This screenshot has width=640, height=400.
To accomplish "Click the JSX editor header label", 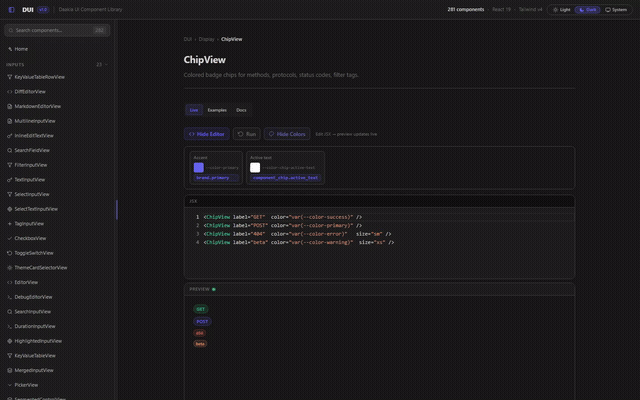I will point(193,201).
